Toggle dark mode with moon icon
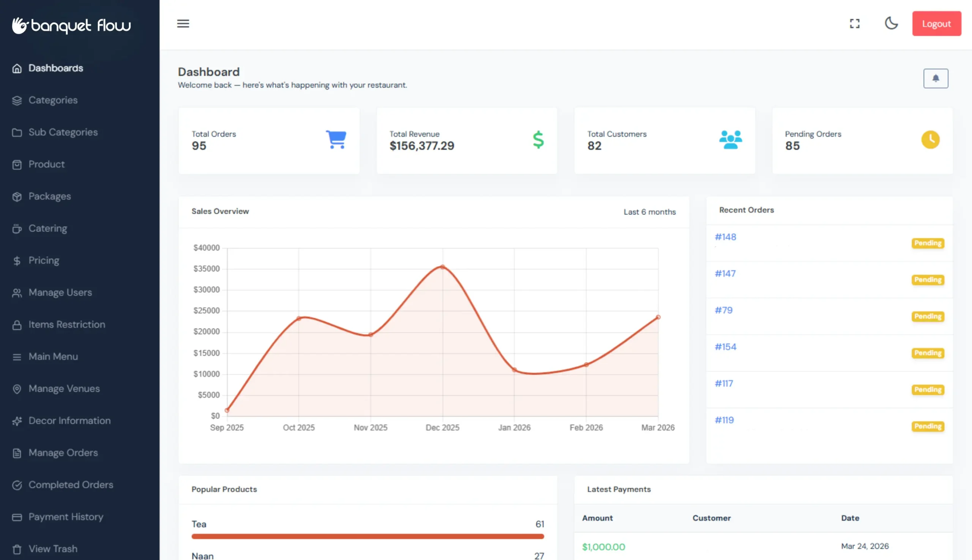The image size is (972, 560). [891, 23]
